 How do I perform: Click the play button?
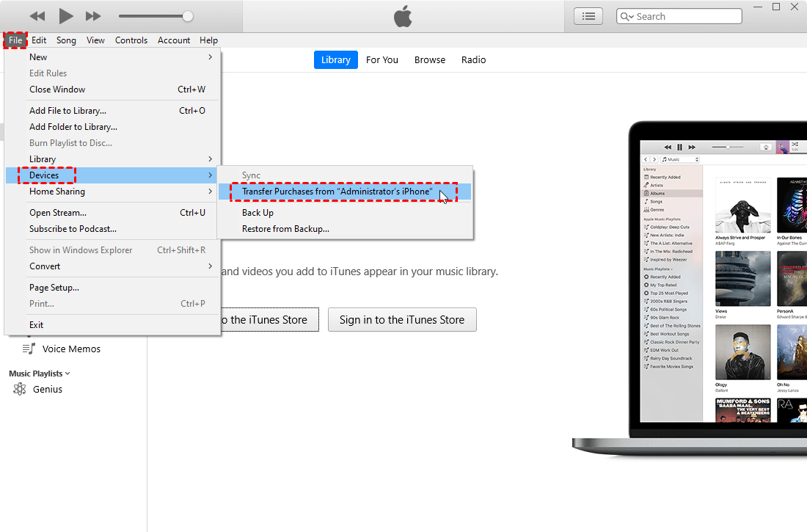pos(65,16)
